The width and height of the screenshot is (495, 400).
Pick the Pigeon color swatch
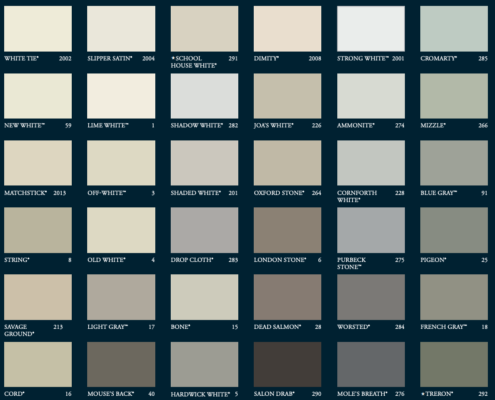pyautogui.click(x=454, y=230)
